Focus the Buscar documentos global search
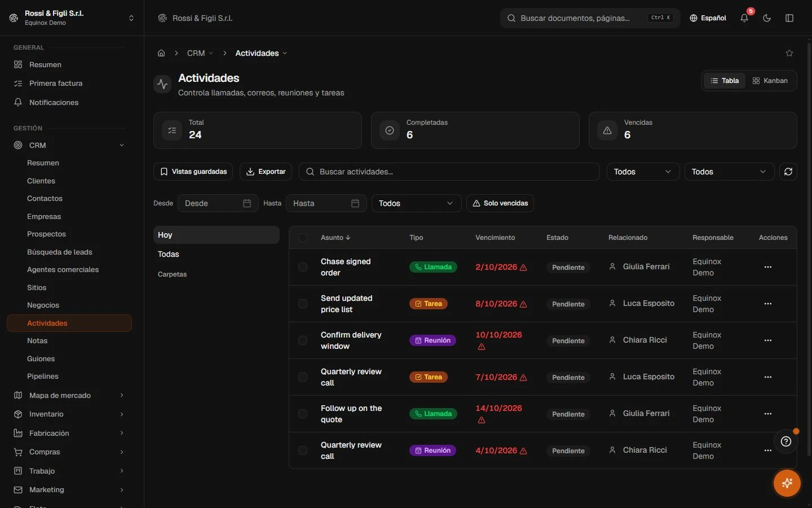812x508 pixels. pyautogui.click(x=590, y=18)
